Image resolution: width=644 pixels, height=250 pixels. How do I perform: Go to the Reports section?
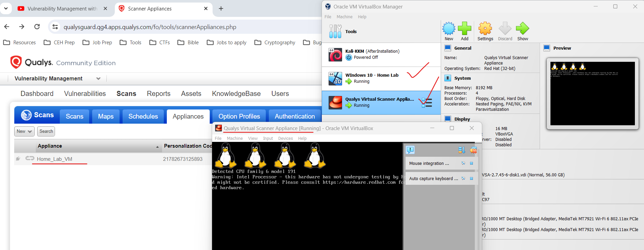[x=158, y=94]
